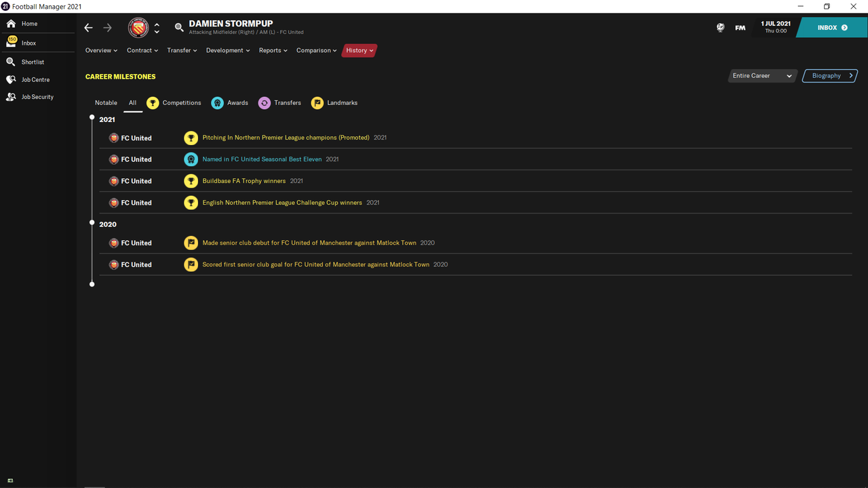The height and width of the screenshot is (488, 868).
Task: Click FC United in senior debut row
Action: [136, 243]
